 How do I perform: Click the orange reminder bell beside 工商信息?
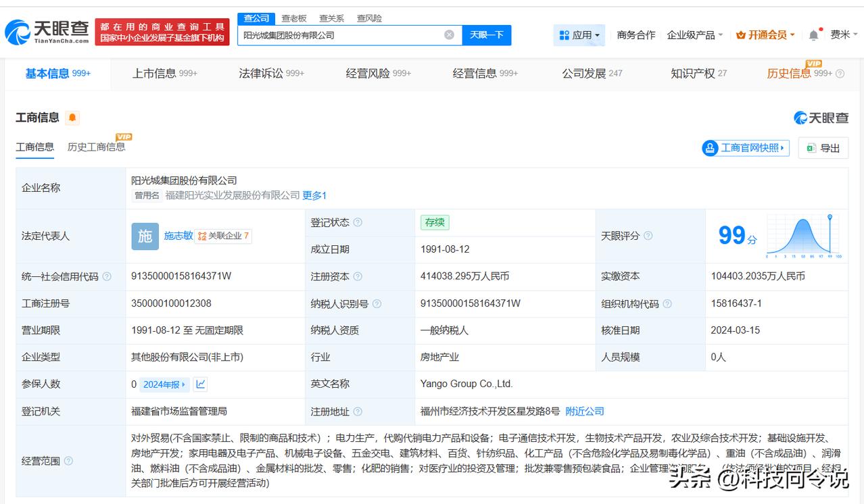point(72,118)
